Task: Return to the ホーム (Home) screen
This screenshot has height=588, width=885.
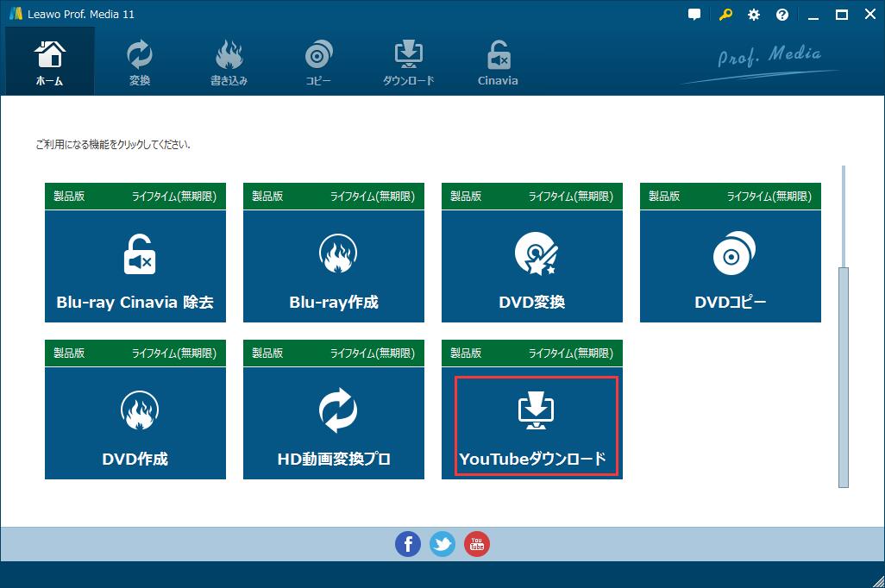Action: click(x=49, y=60)
